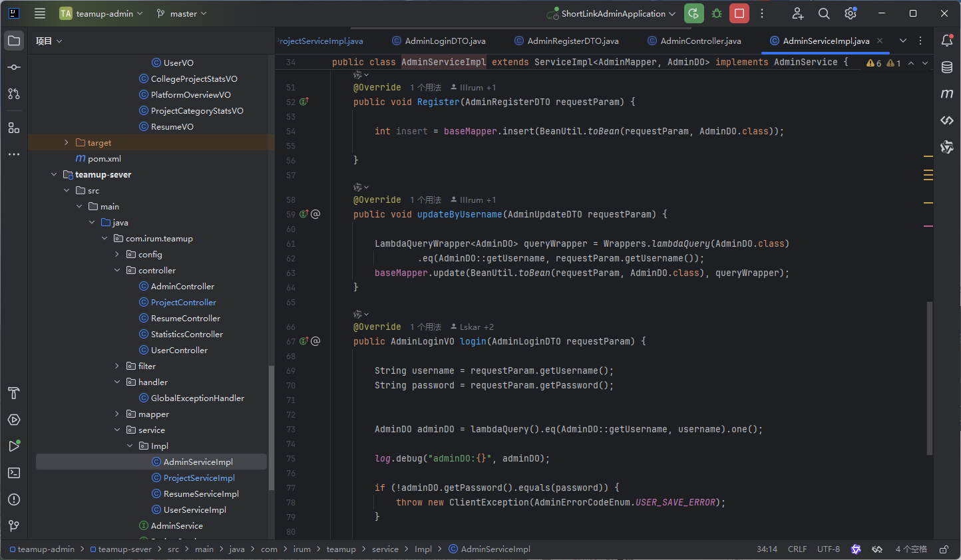This screenshot has height=560, width=961.
Task: Switch to AdminLoginDTO.java tab
Action: [x=439, y=41]
